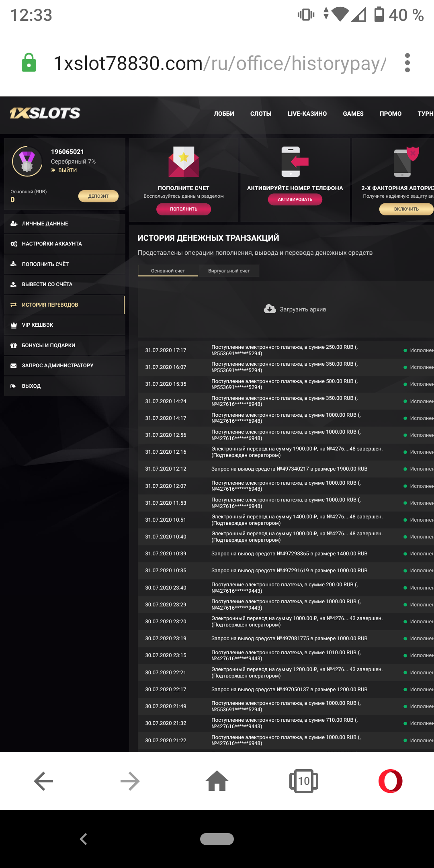
Task: Click the exit door icon in sidebar
Action: click(14, 386)
